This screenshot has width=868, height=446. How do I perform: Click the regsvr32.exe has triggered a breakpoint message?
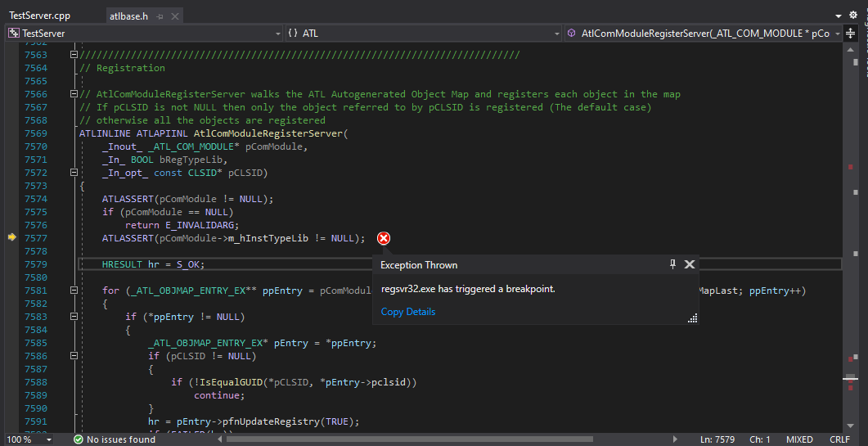click(468, 289)
